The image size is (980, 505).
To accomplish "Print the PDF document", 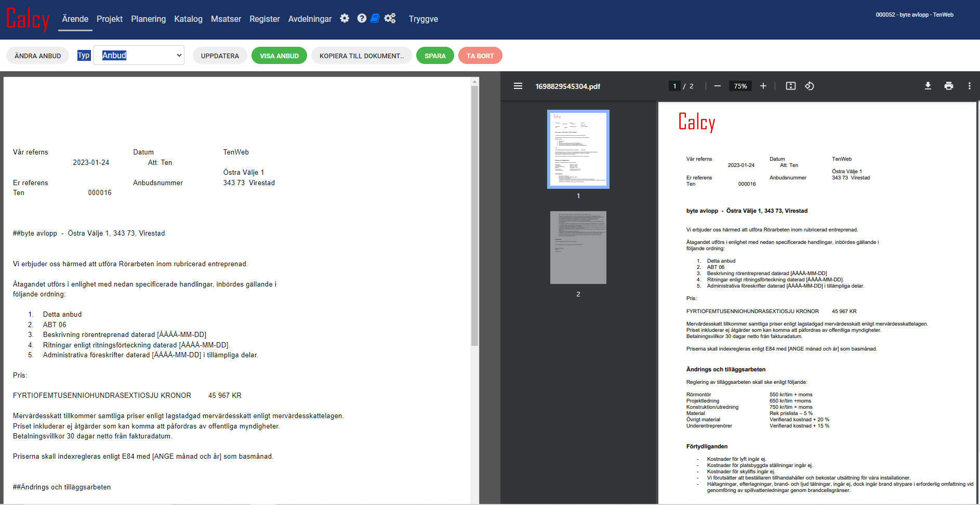I will (x=948, y=86).
